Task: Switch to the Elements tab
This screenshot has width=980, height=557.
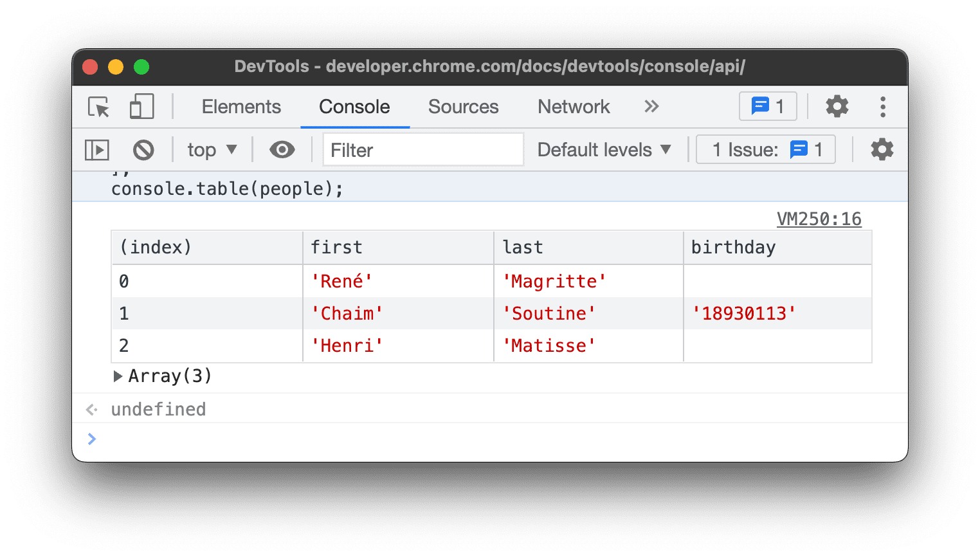Action: pos(241,107)
